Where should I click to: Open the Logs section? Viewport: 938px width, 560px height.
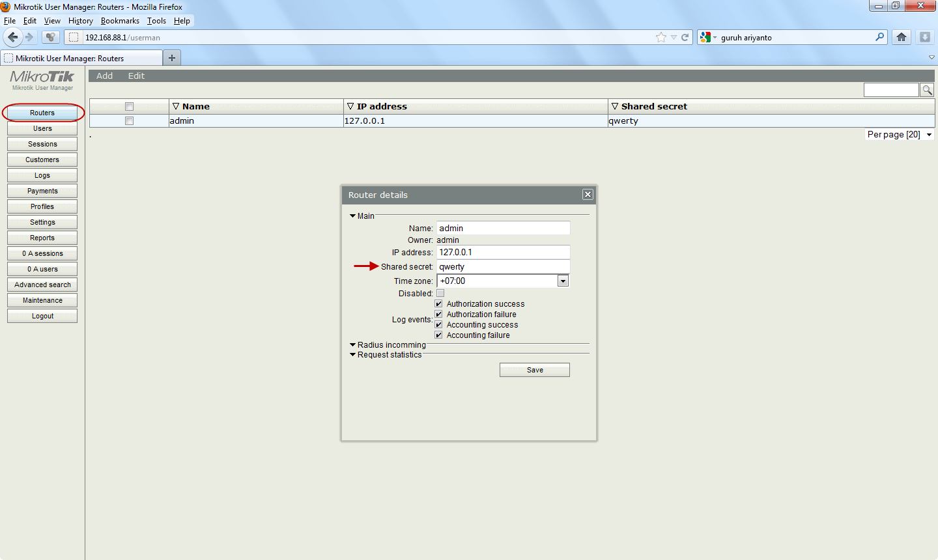click(x=42, y=175)
